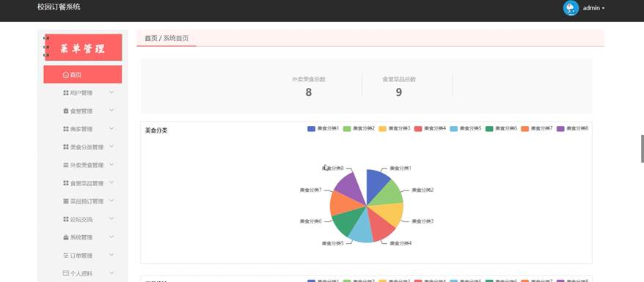Click the light blue 美食分类5 pie slice
Screen dimensions: 644x282
pos(362,229)
